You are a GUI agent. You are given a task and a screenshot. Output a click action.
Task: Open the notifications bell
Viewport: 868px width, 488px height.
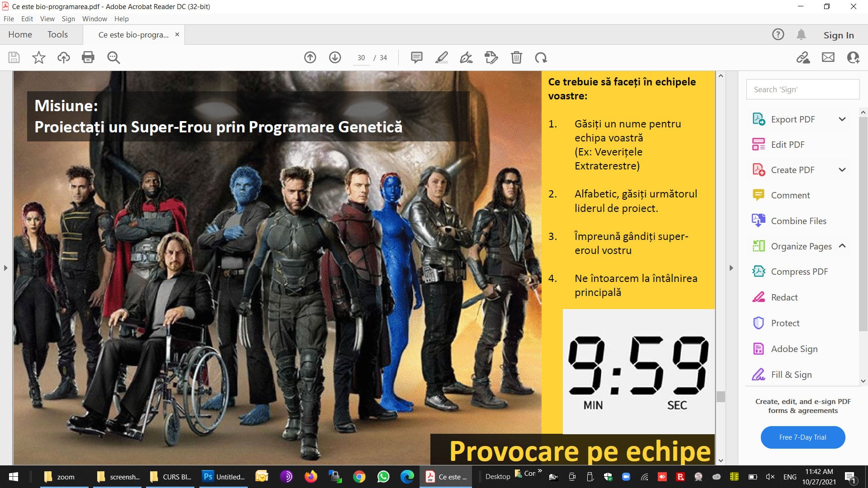pos(802,34)
